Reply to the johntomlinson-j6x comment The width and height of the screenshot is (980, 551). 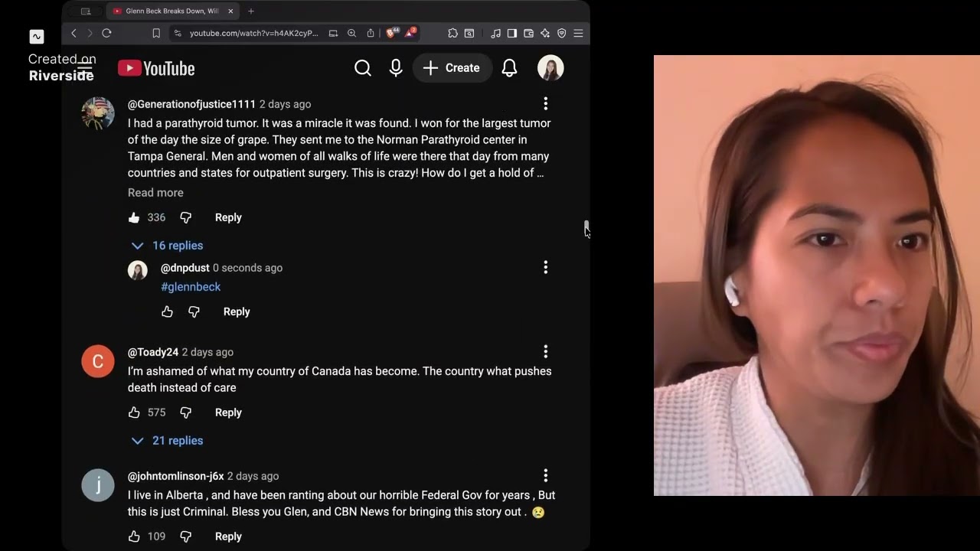(228, 536)
